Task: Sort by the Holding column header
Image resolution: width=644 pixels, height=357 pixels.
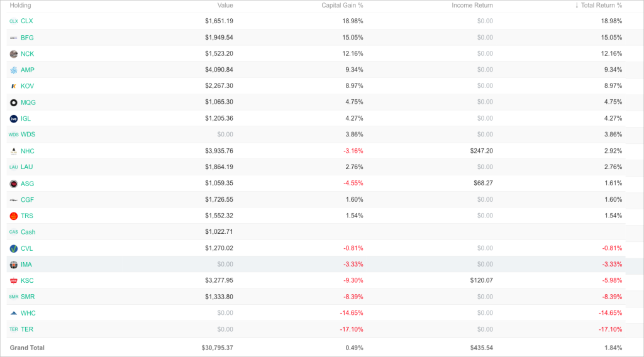Action: click(21, 5)
